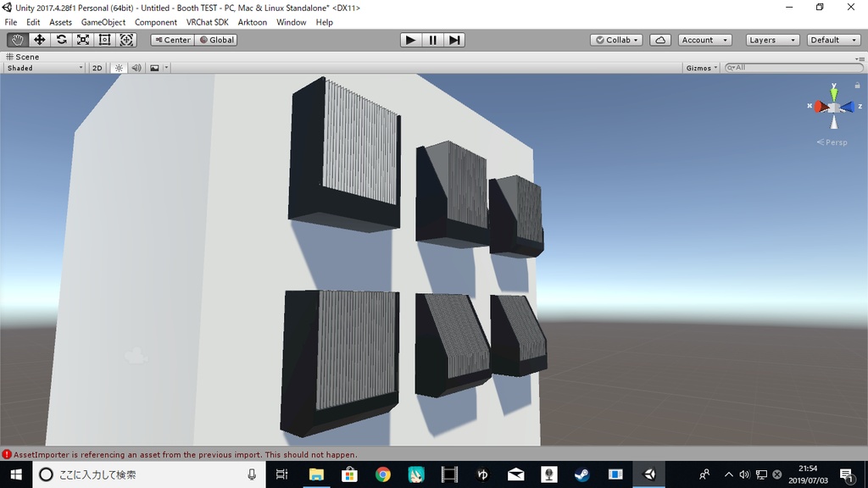Toggle scene gizmo lock
868x488 pixels.
pos(857,86)
